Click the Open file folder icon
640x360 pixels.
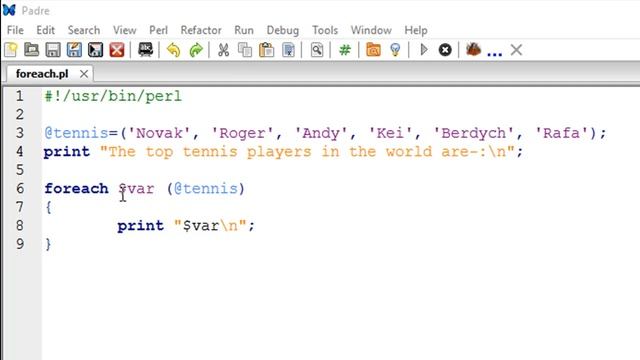32,50
